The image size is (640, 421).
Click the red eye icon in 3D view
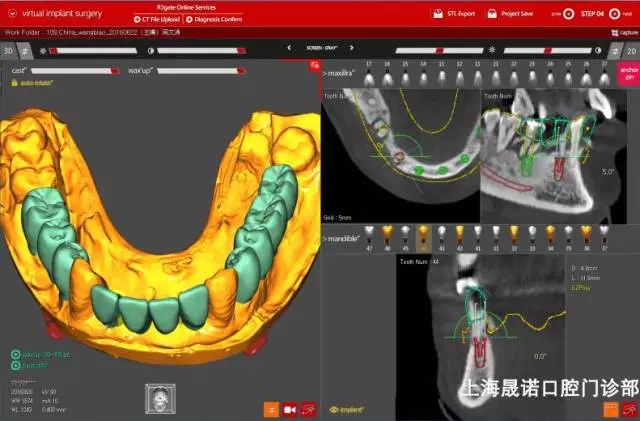(x=308, y=408)
